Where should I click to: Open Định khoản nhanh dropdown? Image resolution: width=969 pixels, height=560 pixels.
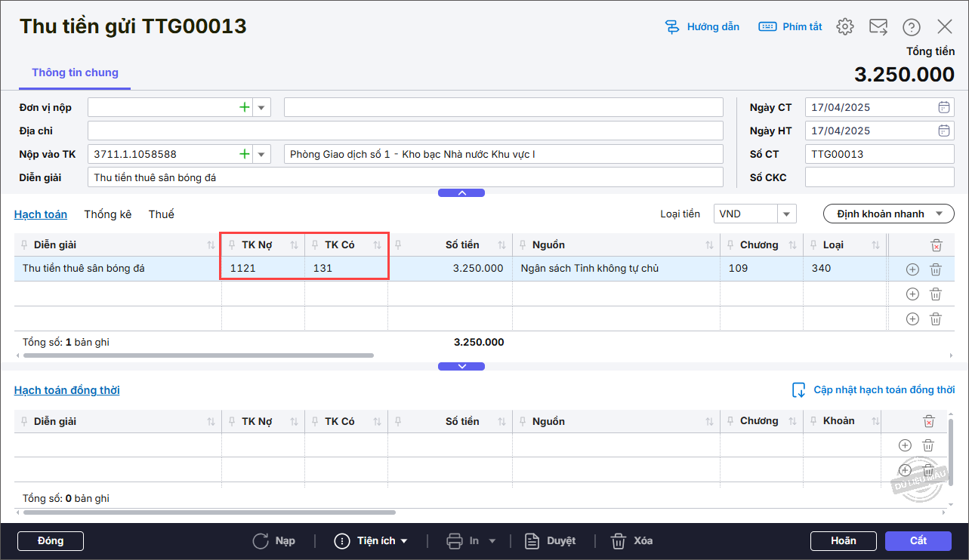point(887,214)
